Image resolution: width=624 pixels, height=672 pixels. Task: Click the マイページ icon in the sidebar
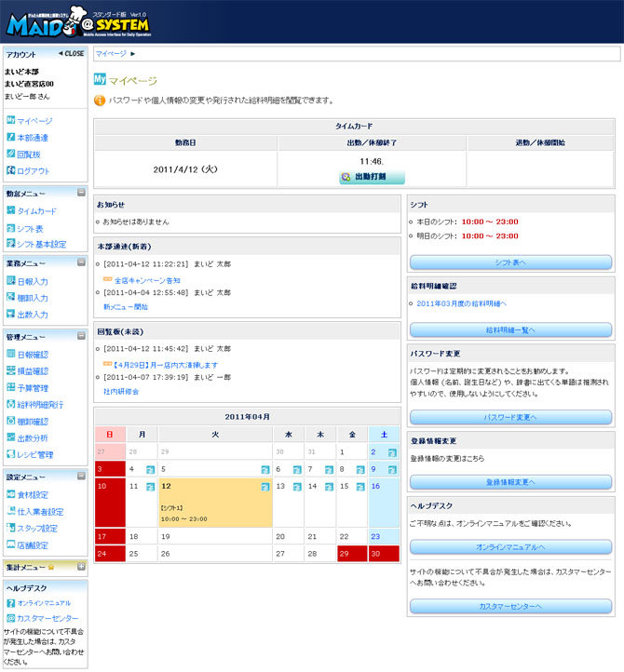[11, 120]
